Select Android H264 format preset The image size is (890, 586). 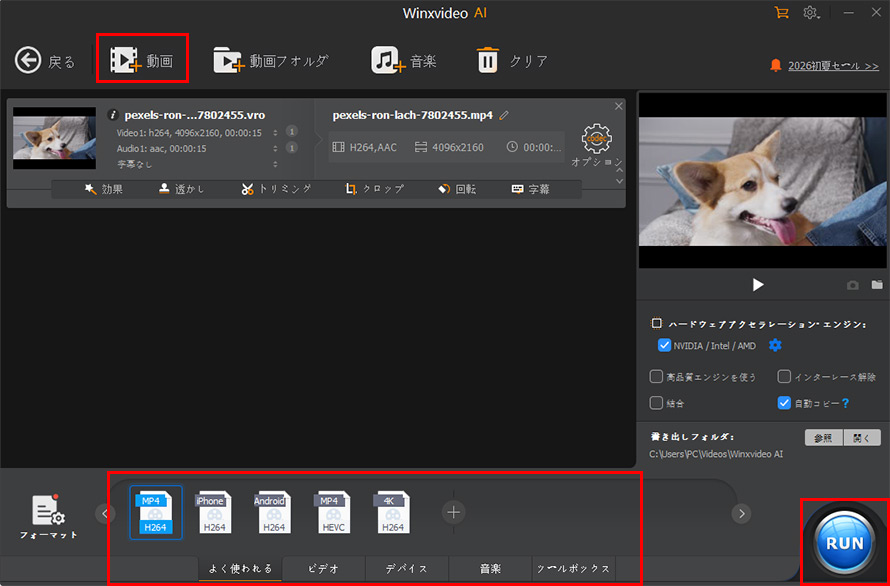(273, 512)
